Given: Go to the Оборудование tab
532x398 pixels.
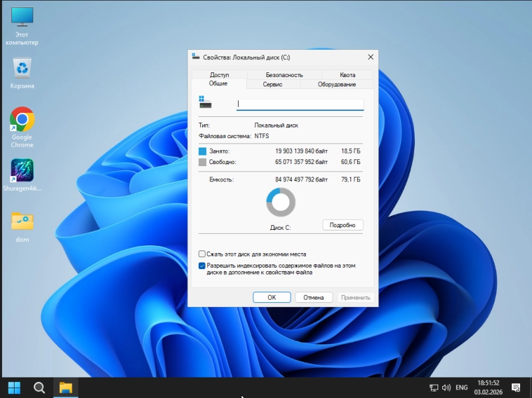Looking at the screenshot, I should pos(336,84).
